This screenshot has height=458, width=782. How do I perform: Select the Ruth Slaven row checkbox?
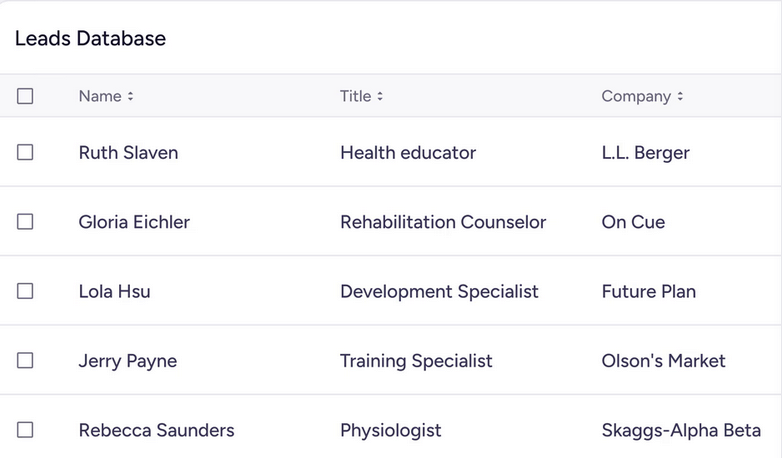coord(25,152)
